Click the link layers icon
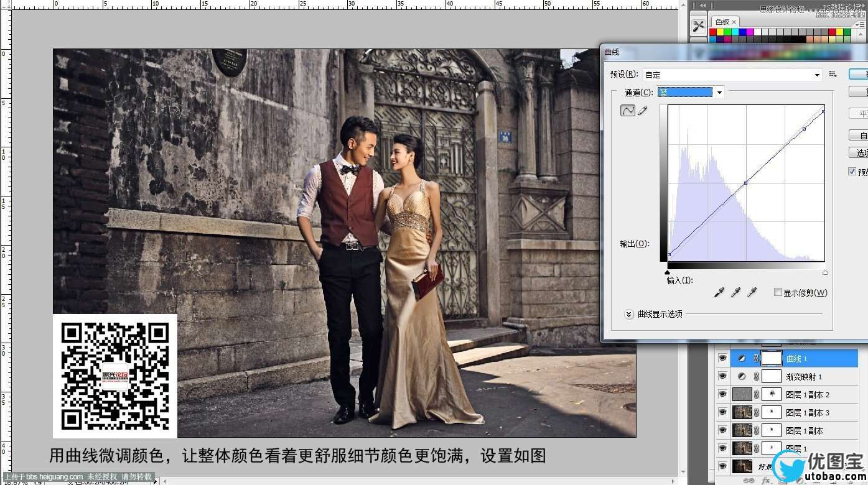This screenshot has height=485, width=868. (x=750, y=481)
